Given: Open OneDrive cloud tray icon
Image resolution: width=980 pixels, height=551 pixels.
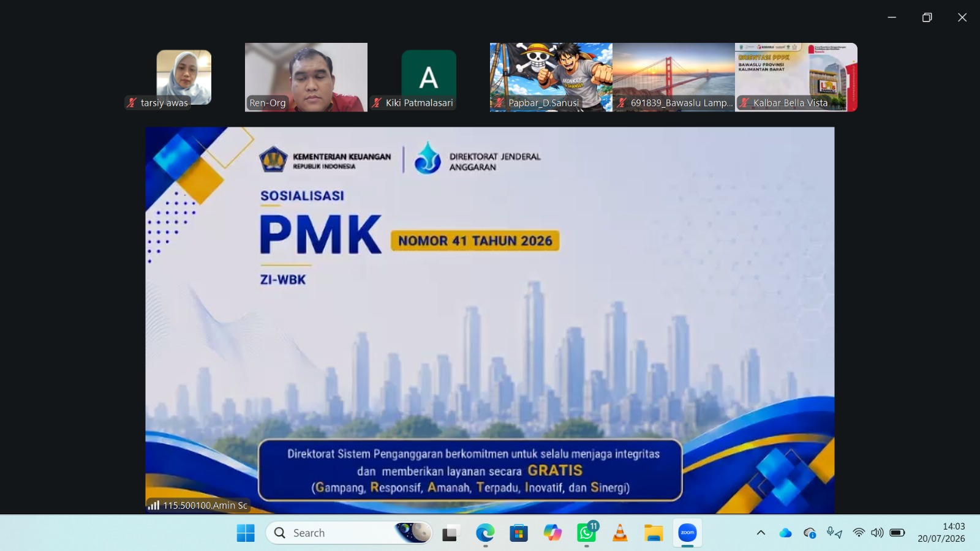Looking at the screenshot, I should click(785, 533).
